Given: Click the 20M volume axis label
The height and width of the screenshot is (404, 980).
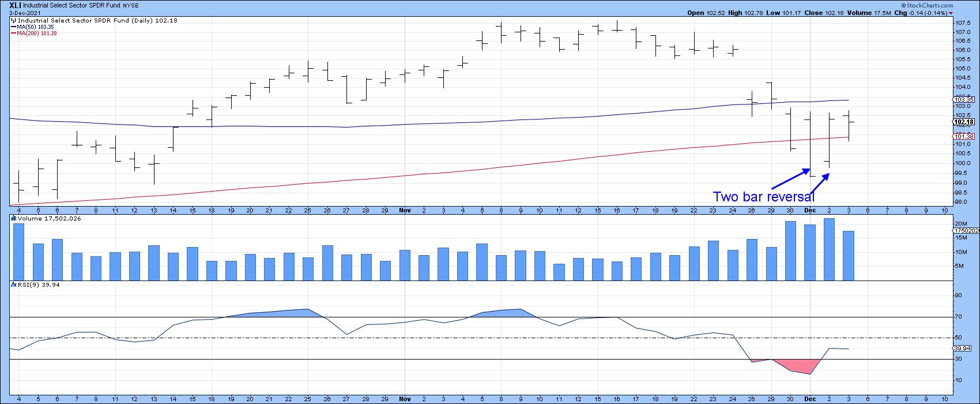Looking at the screenshot, I should pyautogui.click(x=962, y=223).
